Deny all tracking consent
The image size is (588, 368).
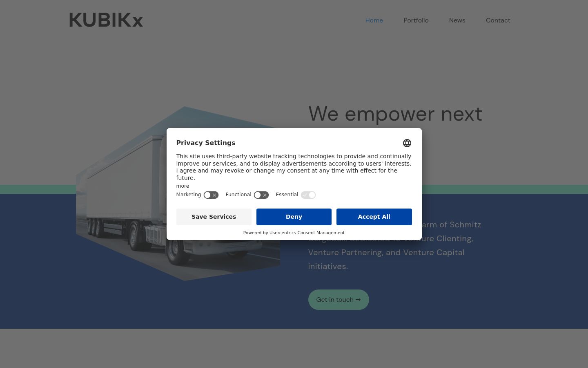pyautogui.click(x=294, y=217)
